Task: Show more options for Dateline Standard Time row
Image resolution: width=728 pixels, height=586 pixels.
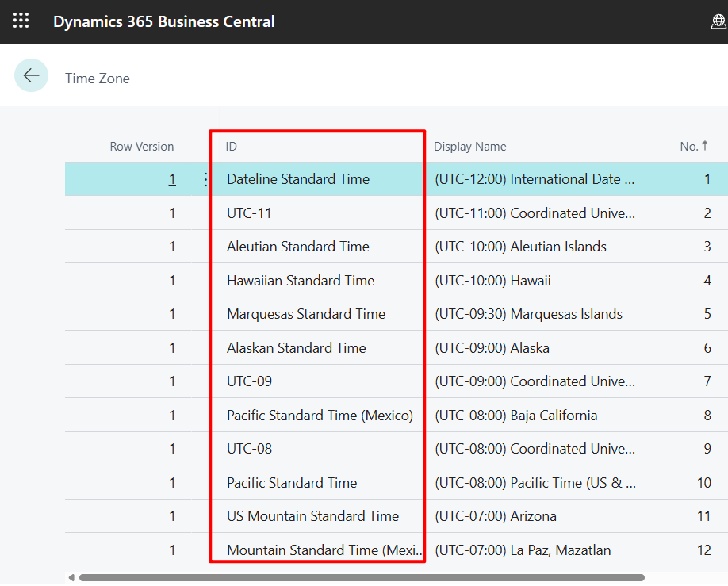Action: coord(206,180)
